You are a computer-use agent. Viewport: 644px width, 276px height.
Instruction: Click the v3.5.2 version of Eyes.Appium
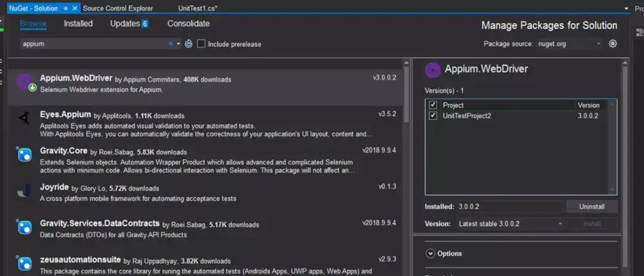pos(387,114)
